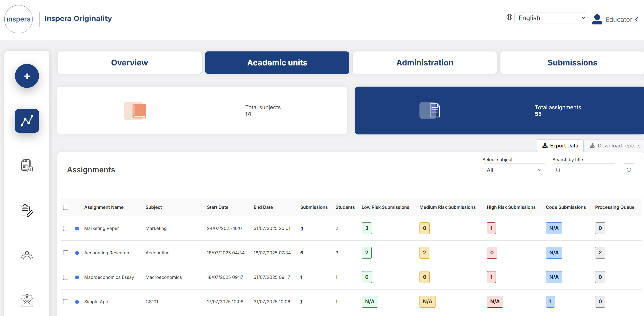Check the Macroeconomics Essay row checkbox
The height and width of the screenshot is (316, 644).
pyautogui.click(x=66, y=277)
